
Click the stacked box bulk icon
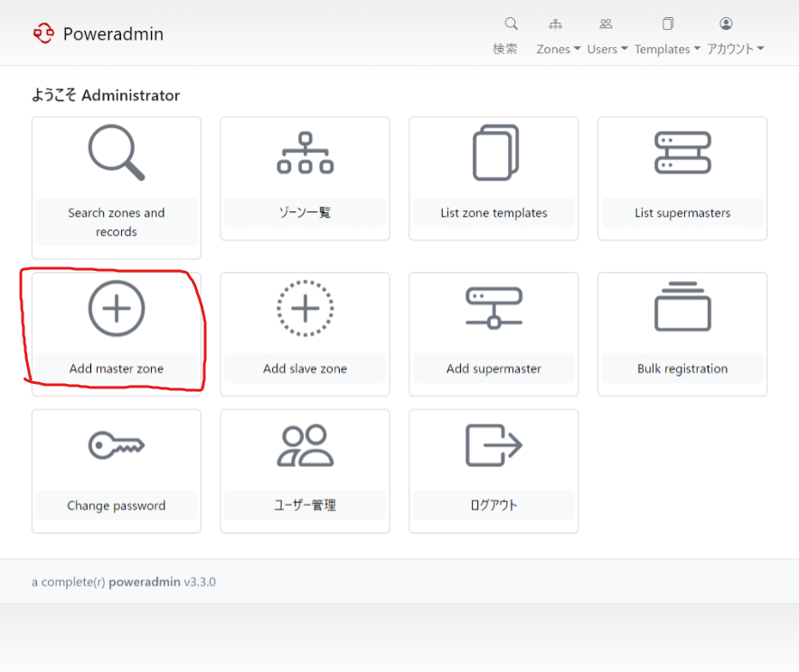[x=682, y=306]
